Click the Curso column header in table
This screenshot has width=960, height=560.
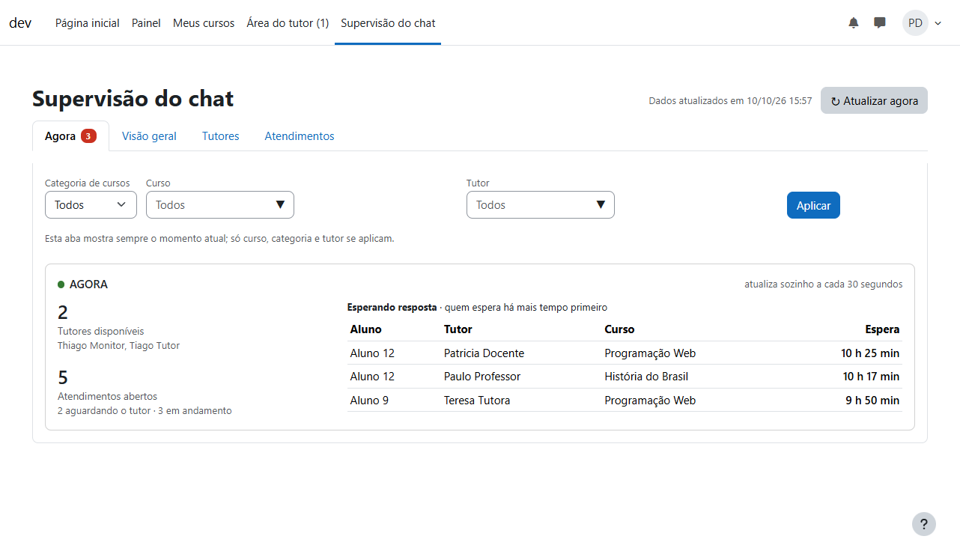(x=619, y=329)
